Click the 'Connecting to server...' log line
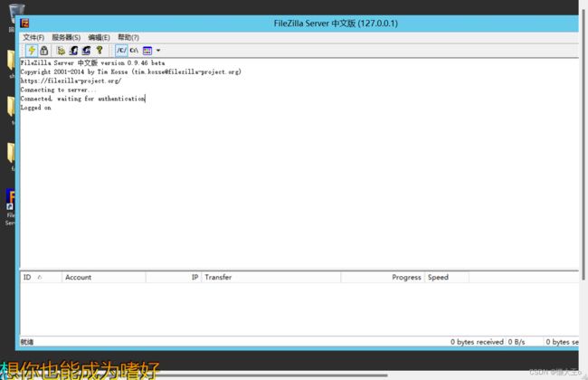 [58, 90]
